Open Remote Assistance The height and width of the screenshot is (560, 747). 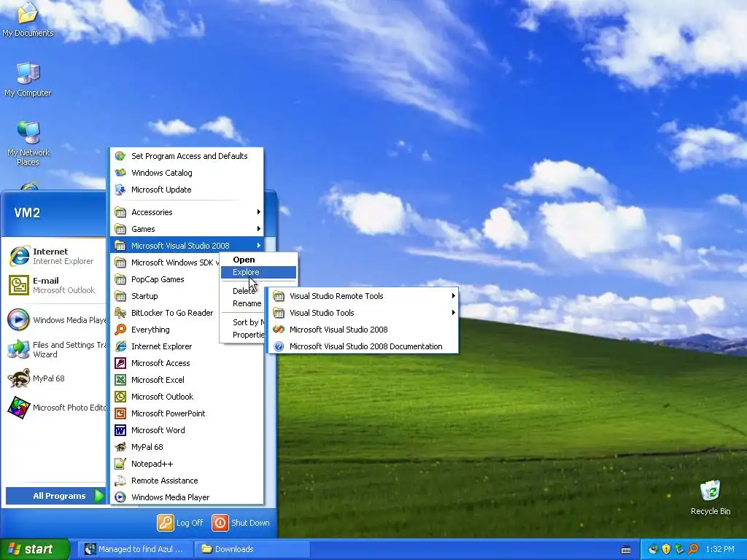pyautogui.click(x=187, y=481)
